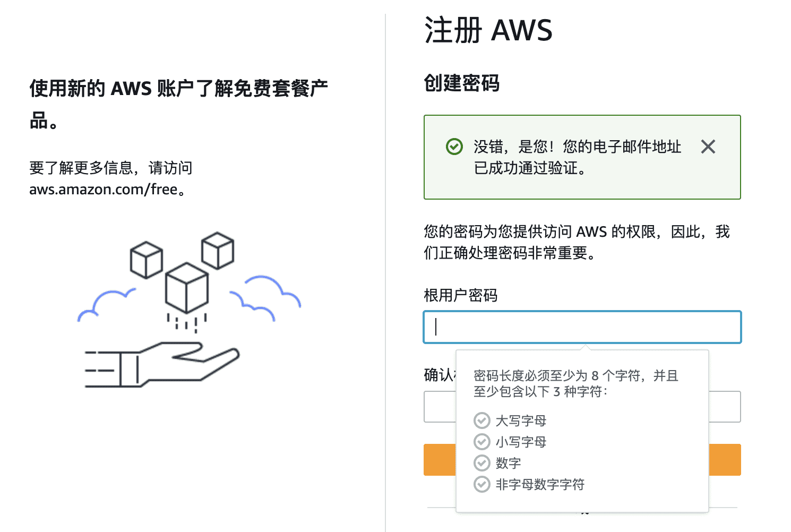Click the 小写字母 requirement check icon
The width and height of the screenshot is (791, 532).
[x=482, y=442]
